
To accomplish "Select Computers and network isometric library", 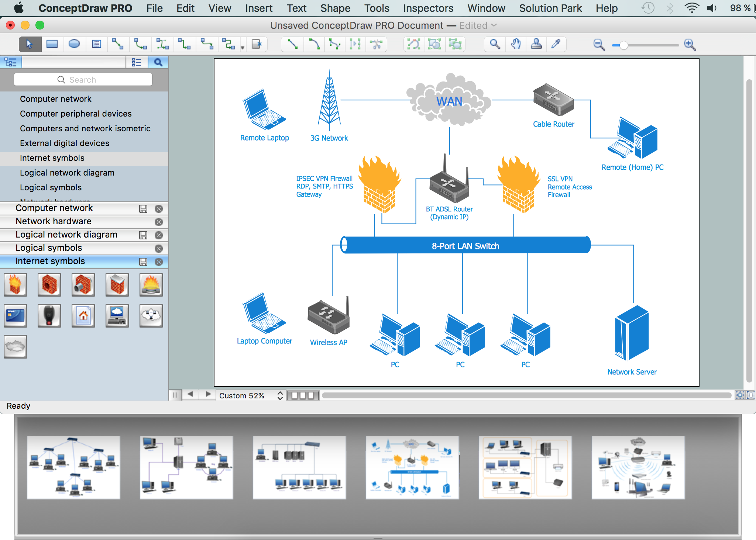I will coord(85,128).
